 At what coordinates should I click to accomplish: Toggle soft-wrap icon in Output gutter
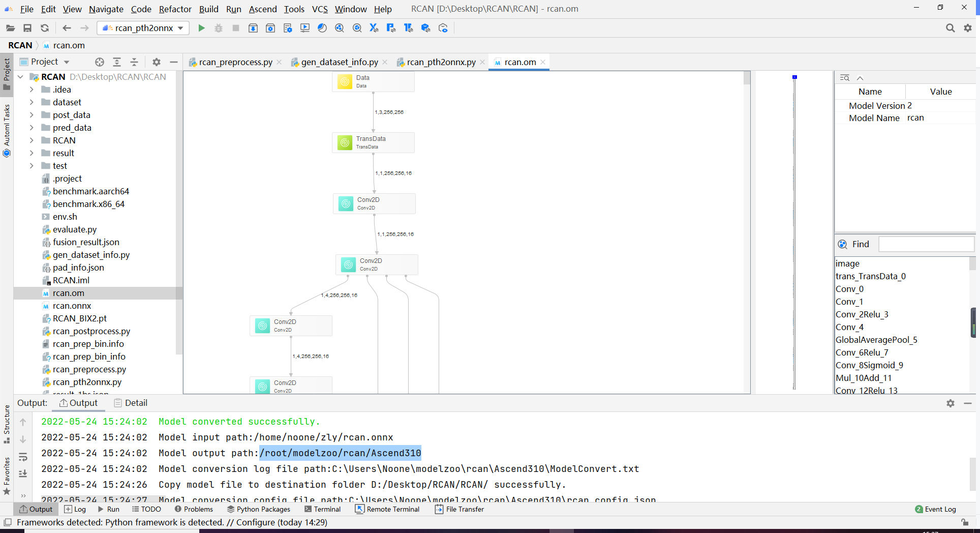[x=23, y=457]
